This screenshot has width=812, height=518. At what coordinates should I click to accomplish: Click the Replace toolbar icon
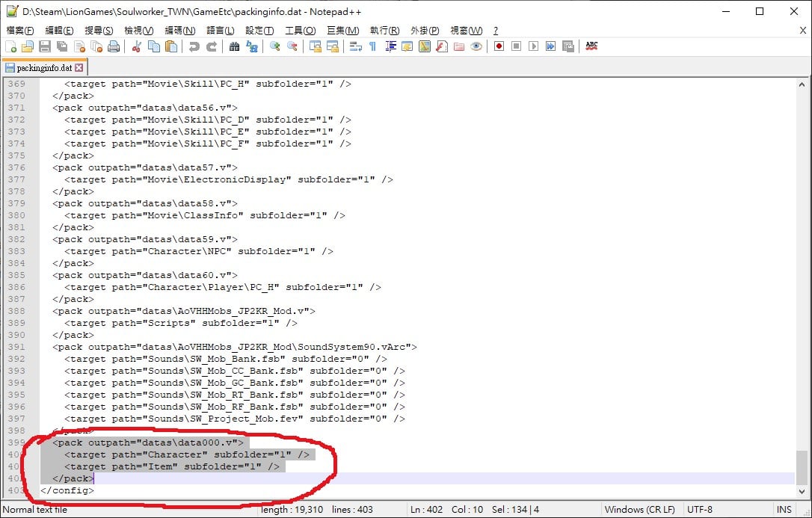[252, 46]
